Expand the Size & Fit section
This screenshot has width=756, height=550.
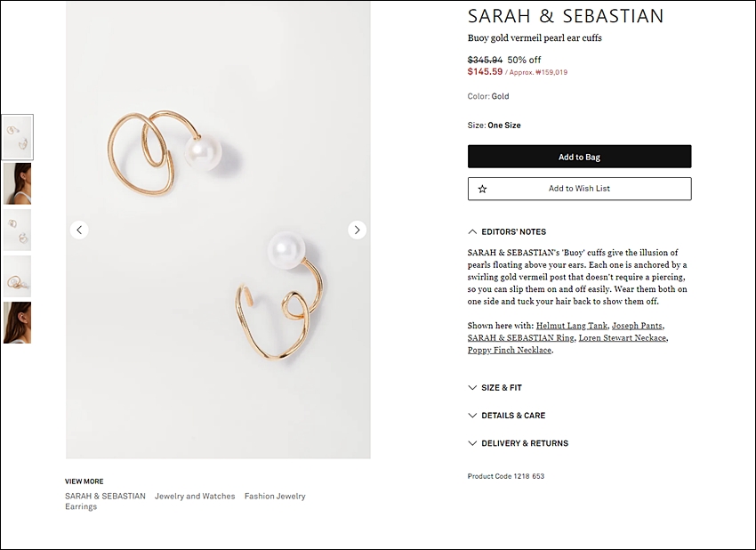coord(495,387)
